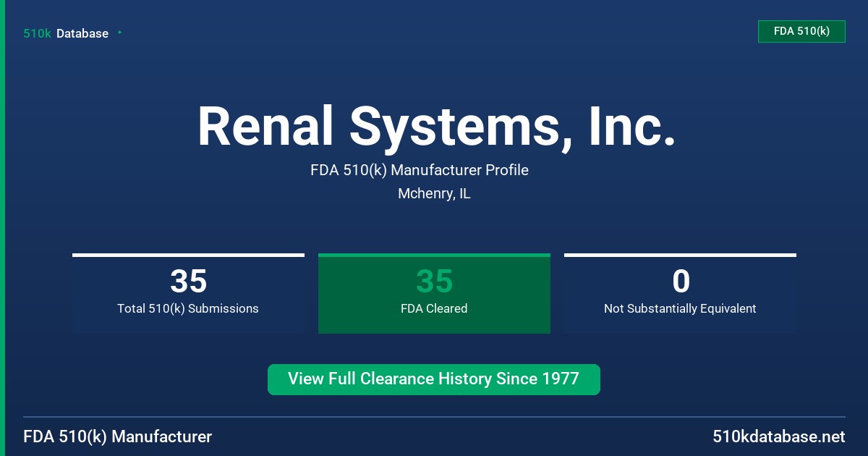
Task: Open the Total 510(k) Submissions card
Action: [188, 293]
